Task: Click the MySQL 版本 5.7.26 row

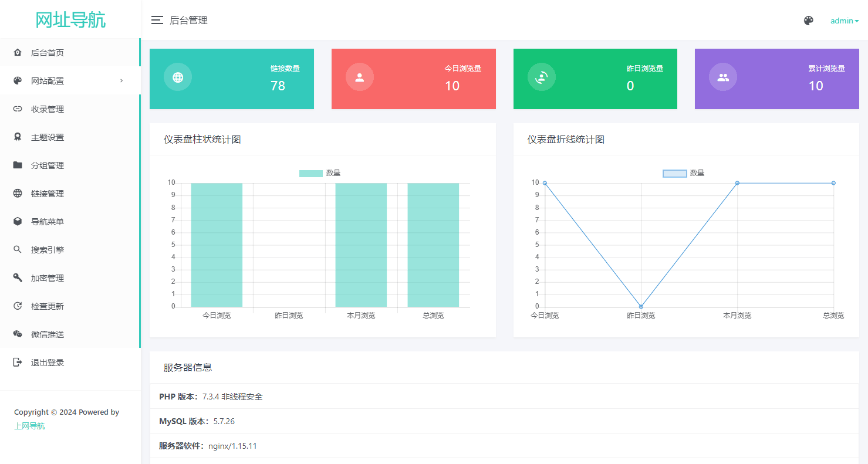Action: [x=504, y=421]
